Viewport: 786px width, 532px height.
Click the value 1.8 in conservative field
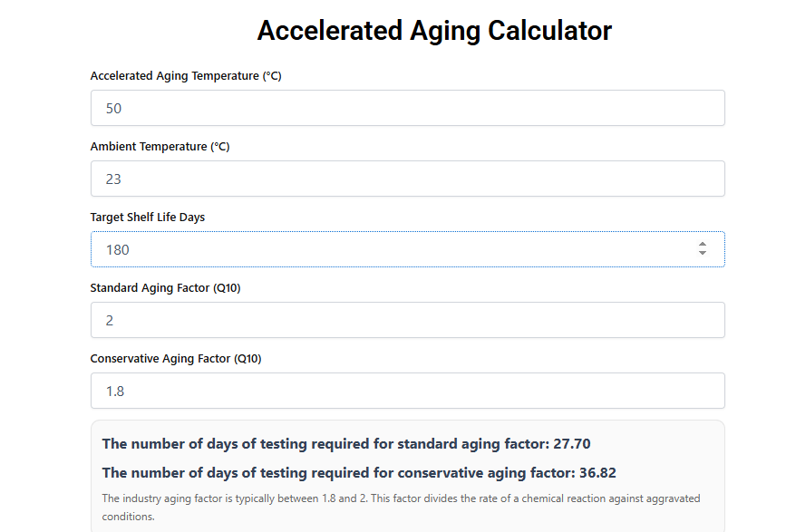[x=115, y=392]
